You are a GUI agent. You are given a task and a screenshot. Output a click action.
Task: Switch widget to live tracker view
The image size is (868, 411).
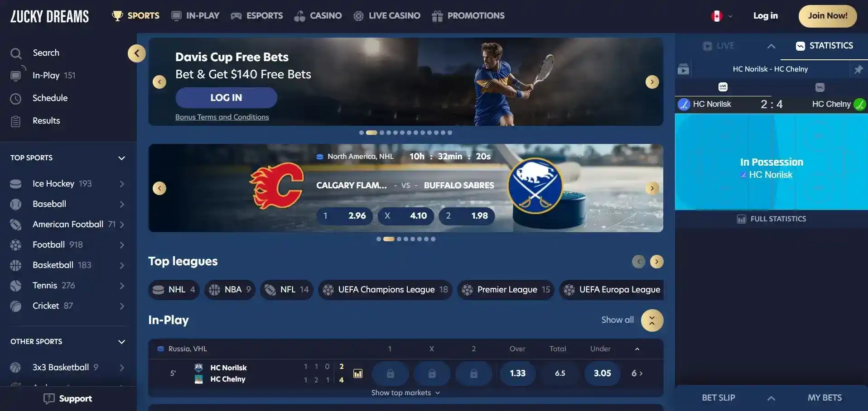[x=723, y=87]
